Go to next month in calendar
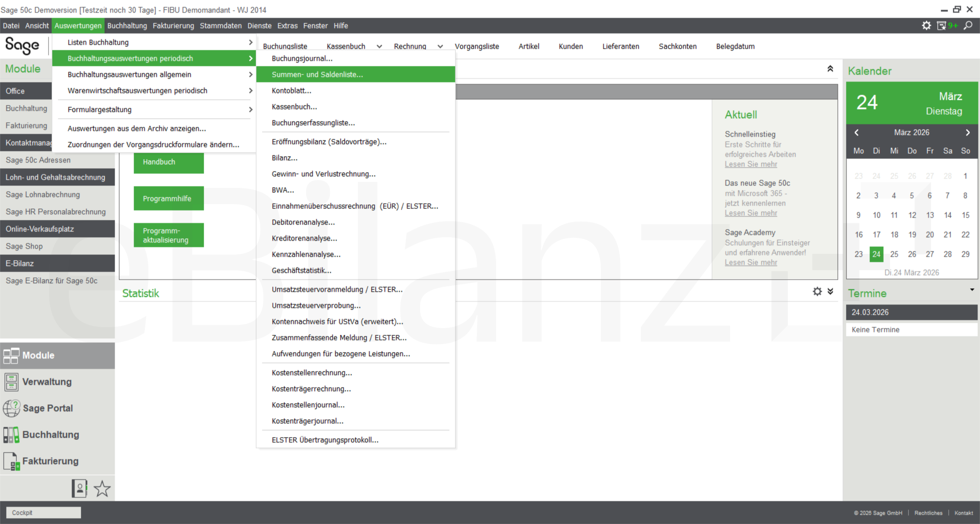The height and width of the screenshot is (524, 980). tap(967, 133)
